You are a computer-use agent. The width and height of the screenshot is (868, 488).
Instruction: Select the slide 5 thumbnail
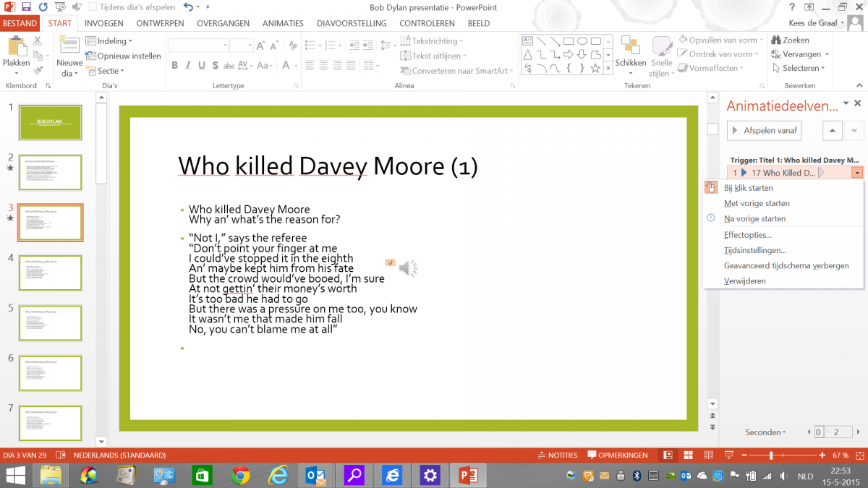[51, 322]
